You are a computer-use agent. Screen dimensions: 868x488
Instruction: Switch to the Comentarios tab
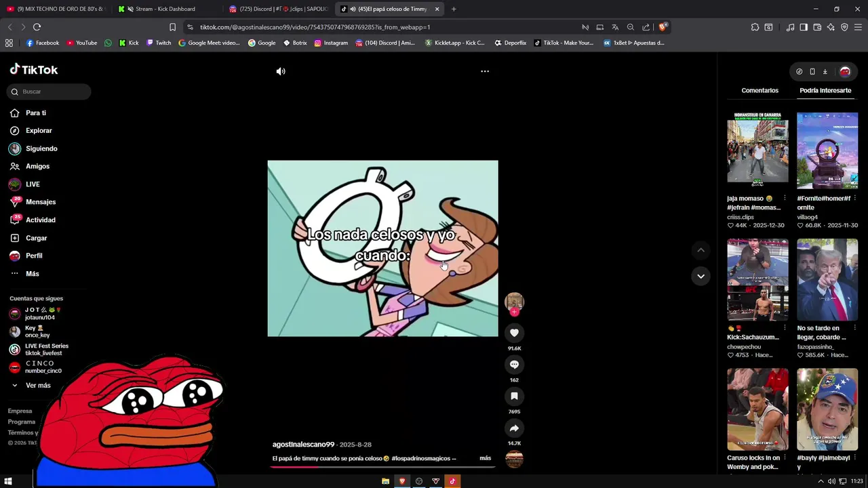[759, 90]
